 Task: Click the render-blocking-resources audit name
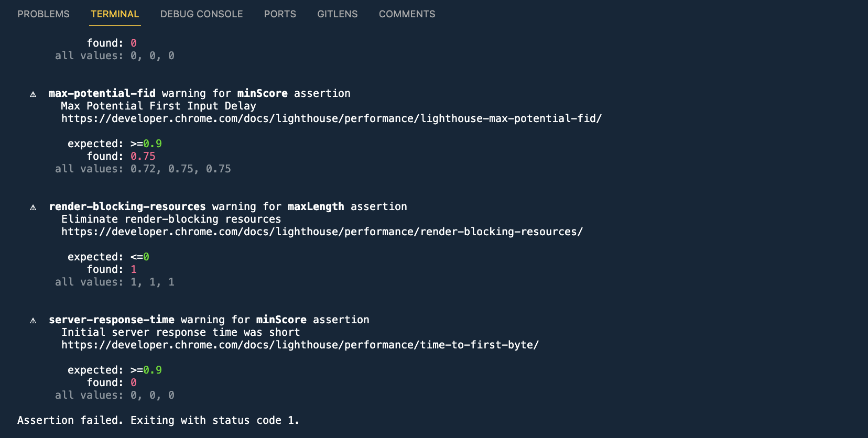[127, 206]
